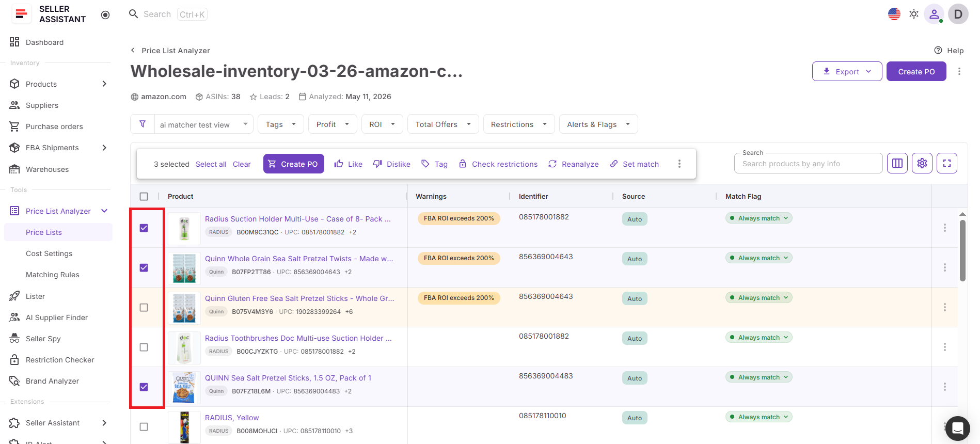Open the ROI filter dropdown
This screenshot has height=444, width=980.
point(382,124)
